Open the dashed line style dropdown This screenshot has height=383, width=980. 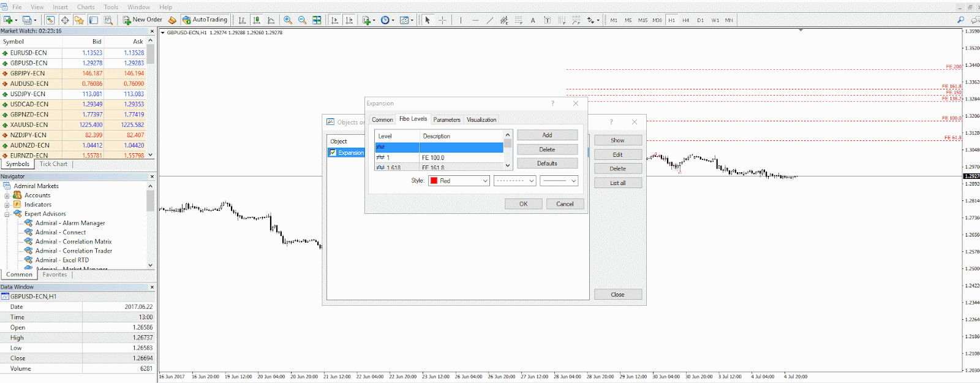coord(515,181)
